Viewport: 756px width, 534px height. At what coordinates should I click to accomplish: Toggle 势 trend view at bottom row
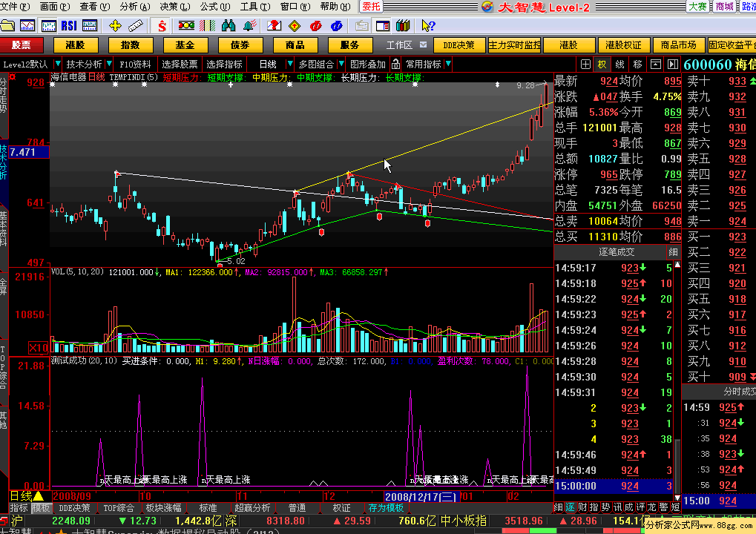605,507
